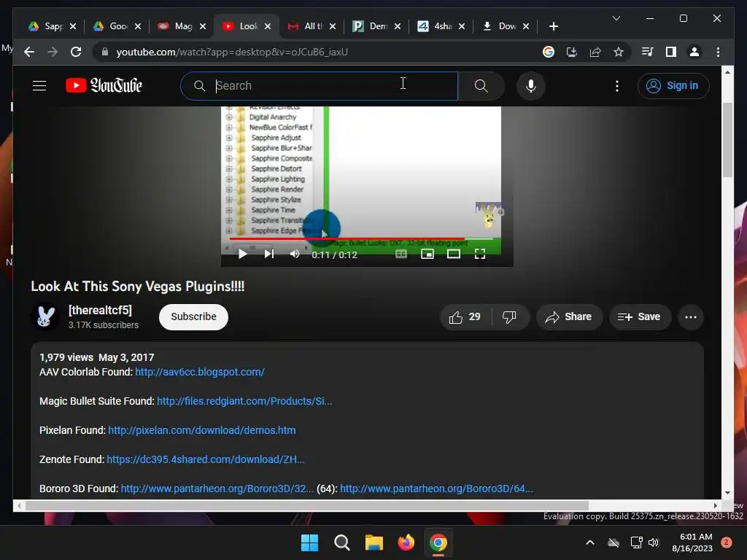Viewport: 747px width, 560px height.
Task: Sign in to YouTube
Action: click(673, 86)
